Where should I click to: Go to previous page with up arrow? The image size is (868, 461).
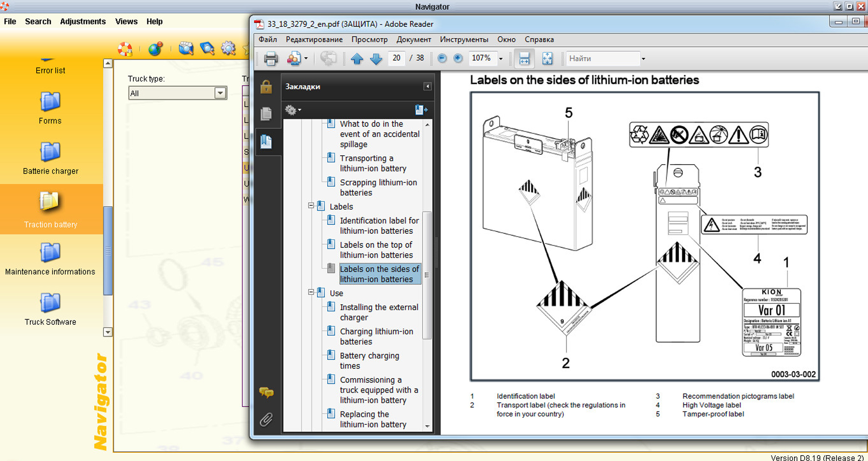tap(357, 59)
